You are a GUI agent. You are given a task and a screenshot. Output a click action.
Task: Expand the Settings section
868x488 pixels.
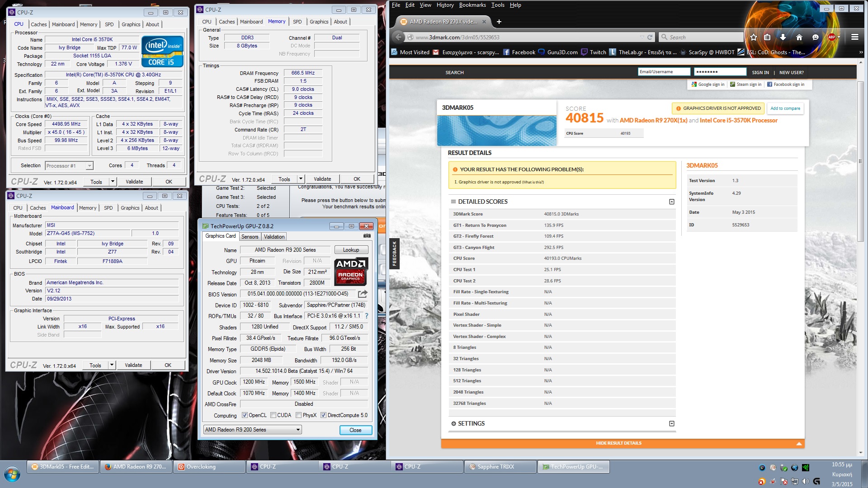point(671,423)
